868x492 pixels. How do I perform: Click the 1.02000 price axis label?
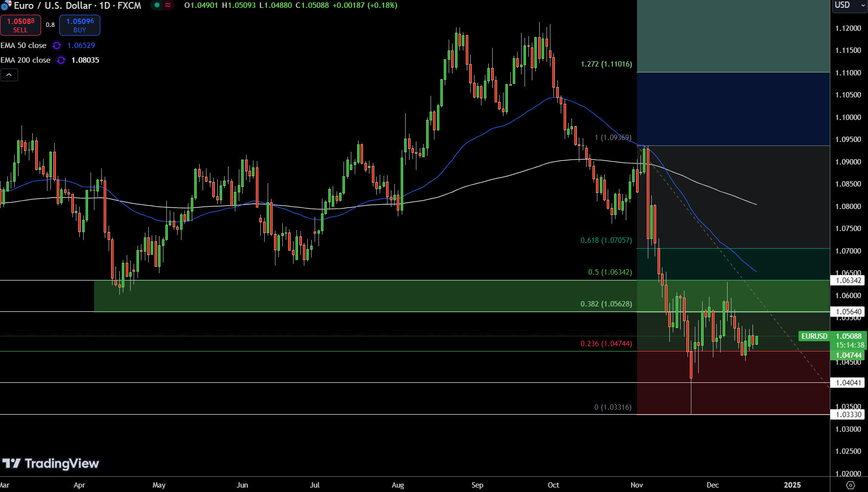(x=848, y=473)
